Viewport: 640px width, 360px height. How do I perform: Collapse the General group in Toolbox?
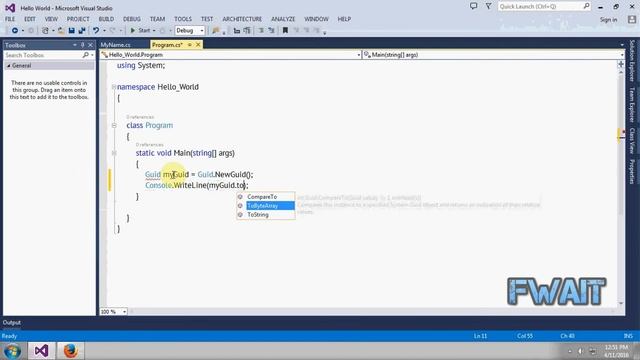coord(9,66)
